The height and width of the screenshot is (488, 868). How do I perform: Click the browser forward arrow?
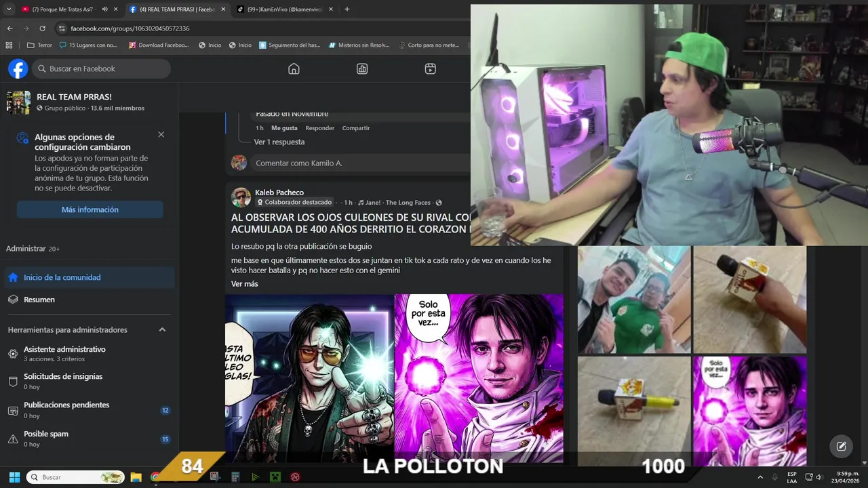(x=26, y=28)
